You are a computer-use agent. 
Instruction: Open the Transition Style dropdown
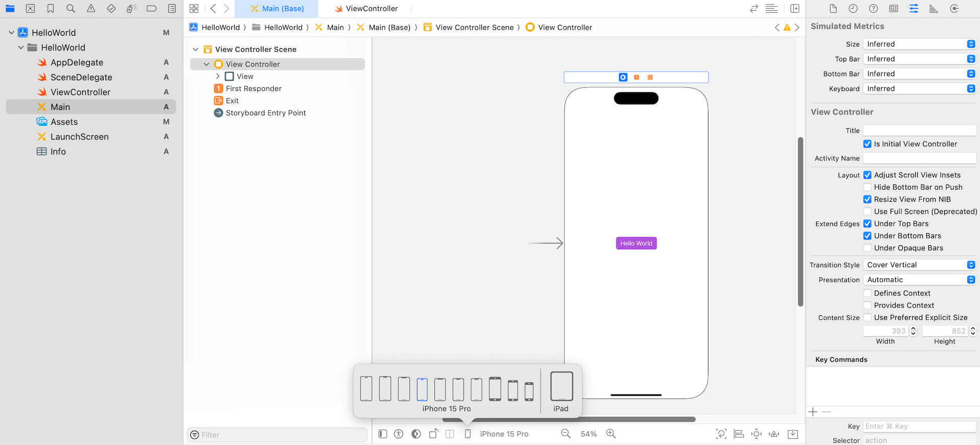click(x=919, y=265)
